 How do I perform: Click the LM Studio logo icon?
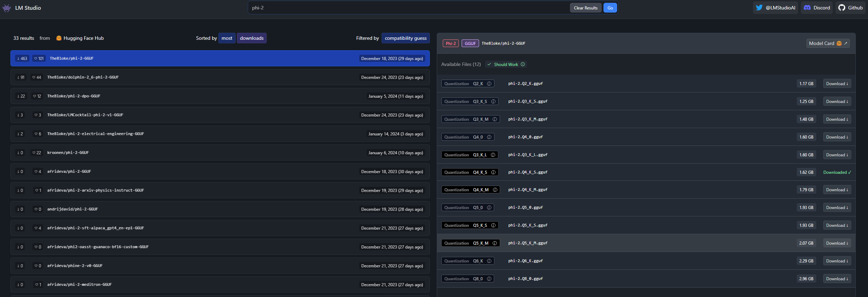[7, 8]
